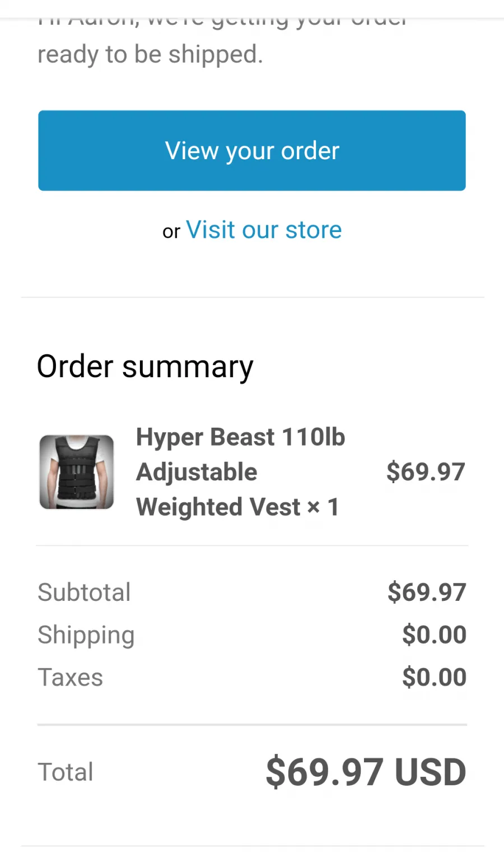Click the 'ready to be shipped' message text
This screenshot has width=504, height=852.
click(150, 54)
